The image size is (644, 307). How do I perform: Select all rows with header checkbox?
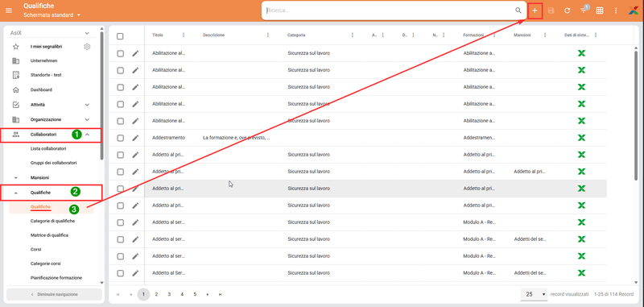[120, 36]
